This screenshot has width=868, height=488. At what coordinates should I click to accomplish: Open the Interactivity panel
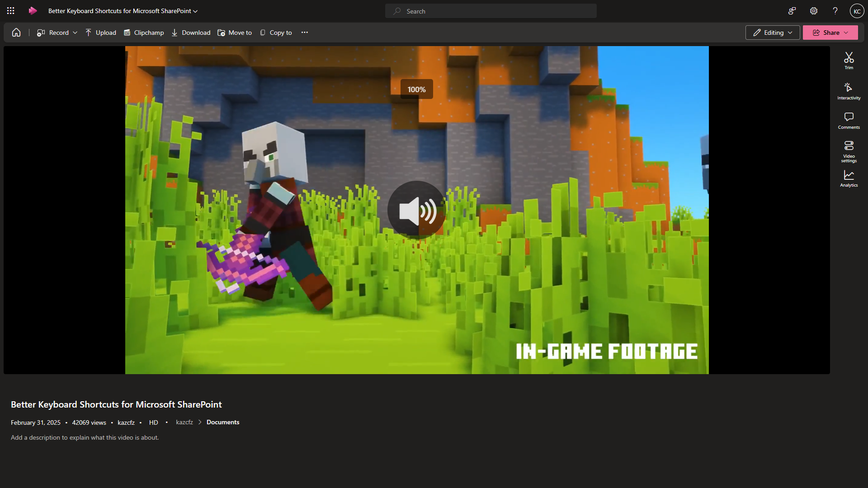[x=849, y=91]
